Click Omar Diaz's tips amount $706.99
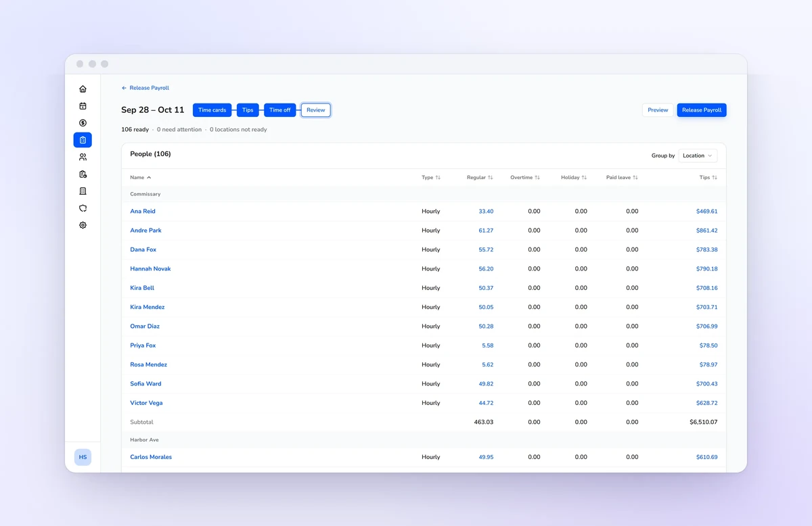The image size is (812, 526). click(707, 327)
